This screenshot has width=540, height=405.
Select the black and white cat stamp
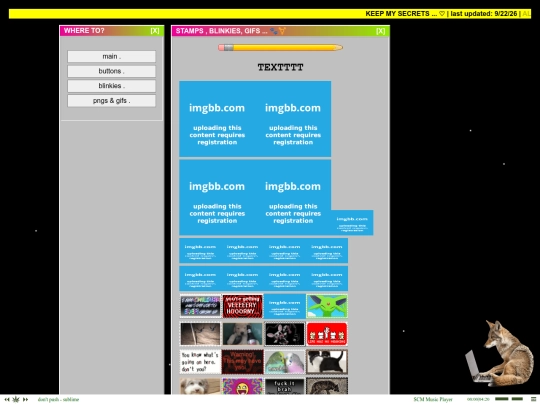tap(327, 362)
